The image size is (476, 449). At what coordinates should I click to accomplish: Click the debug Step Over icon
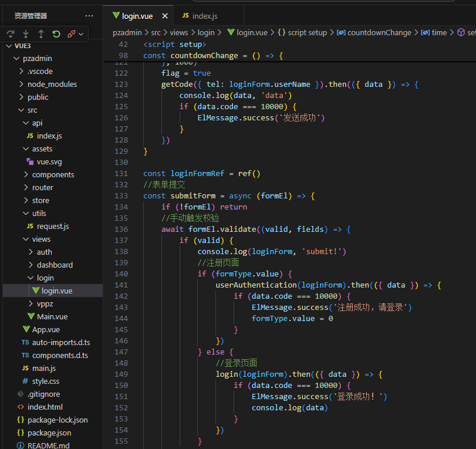[x=11, y=34]
